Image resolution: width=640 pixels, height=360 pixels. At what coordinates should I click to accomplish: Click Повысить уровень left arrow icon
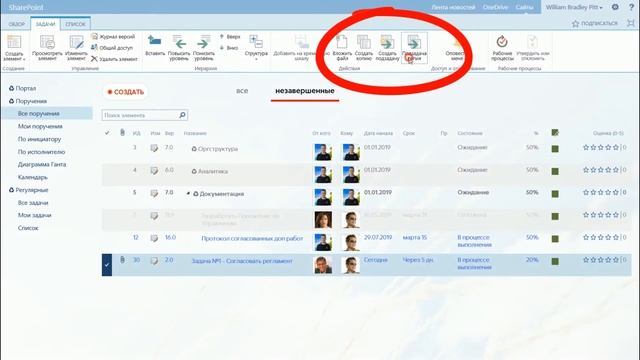click(x=179, y=42)
